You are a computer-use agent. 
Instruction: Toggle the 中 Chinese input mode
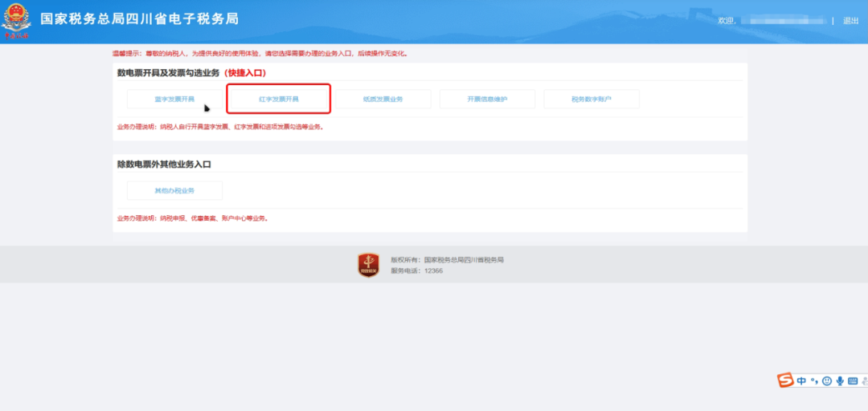[x=801, y=381]
